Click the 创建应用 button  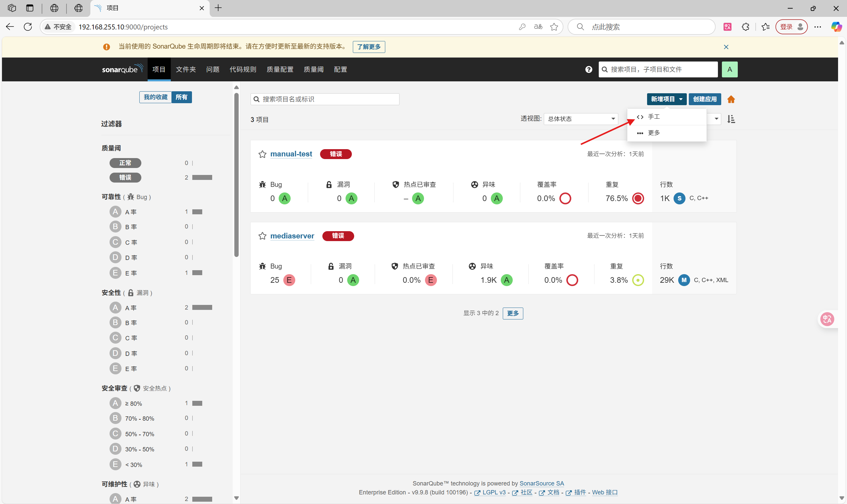[x=705, y=99]
